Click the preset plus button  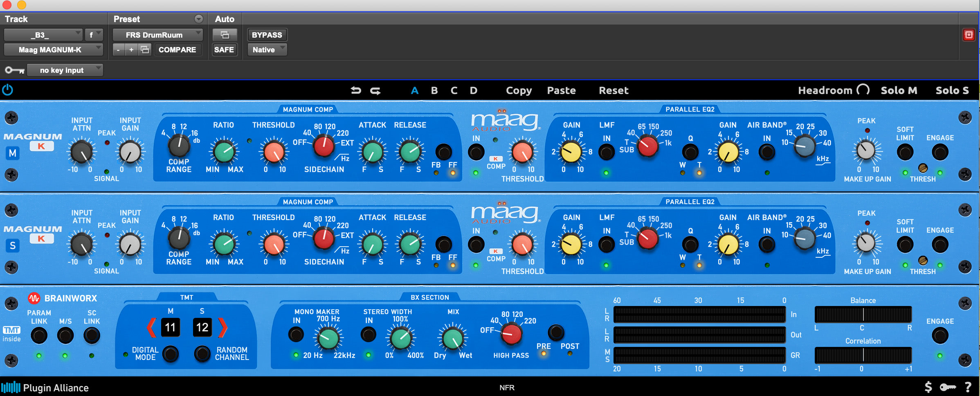(131, 50)
